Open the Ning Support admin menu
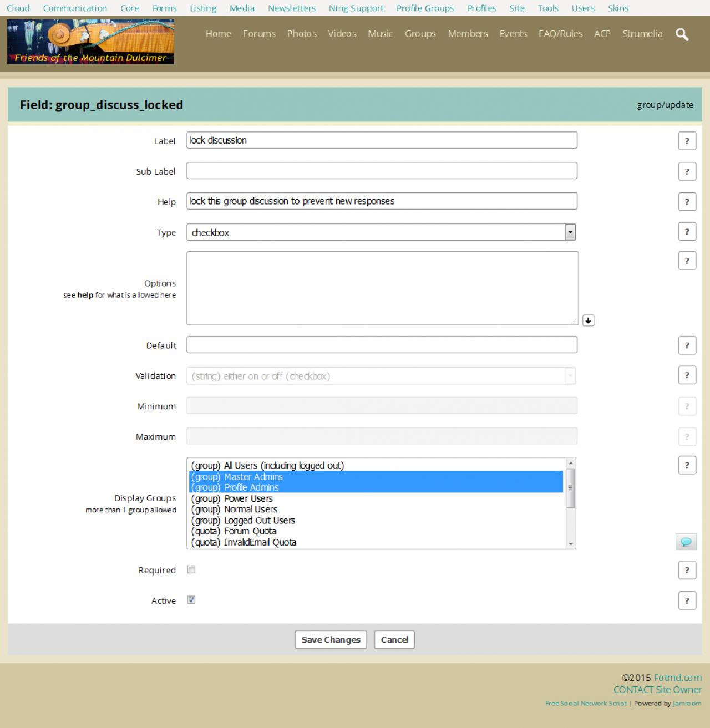The image size is (710, 728). click(x=356, y=8)
